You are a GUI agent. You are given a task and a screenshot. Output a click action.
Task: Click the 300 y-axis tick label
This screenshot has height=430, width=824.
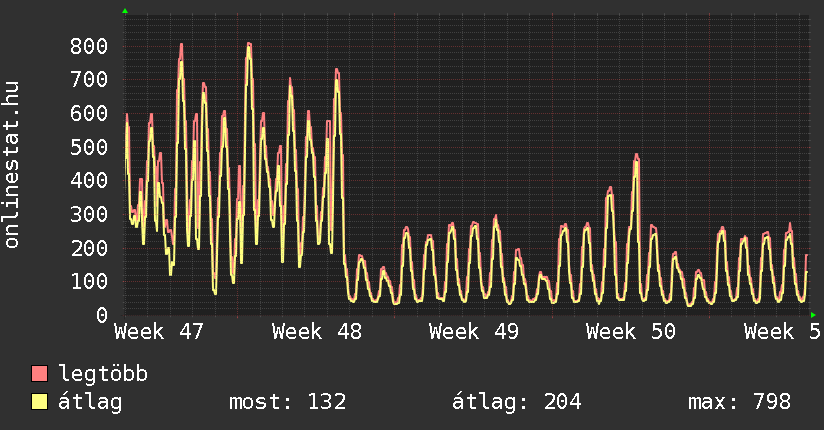tap(89, 214)
